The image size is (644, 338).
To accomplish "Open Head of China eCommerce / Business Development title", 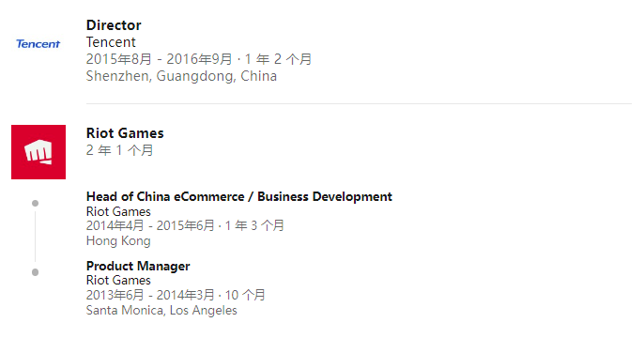I will 239,197.
